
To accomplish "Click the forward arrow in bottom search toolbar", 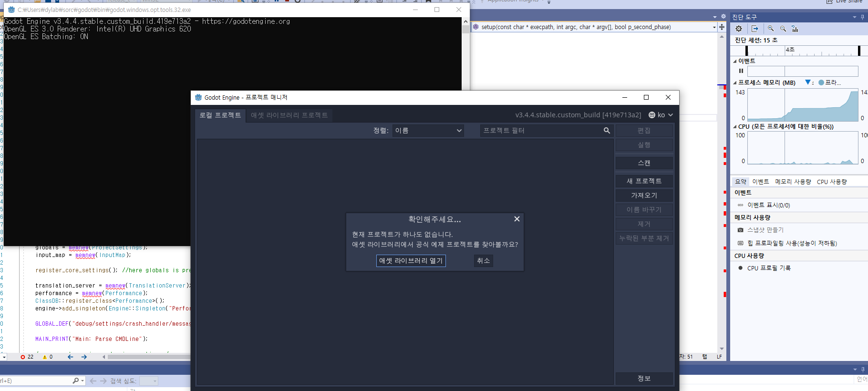I will (103, 381).
